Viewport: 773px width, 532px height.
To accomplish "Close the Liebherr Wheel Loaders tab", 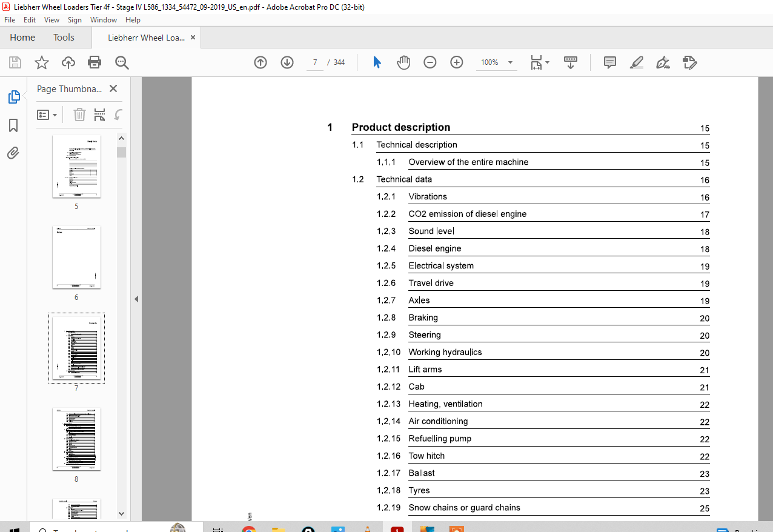I will (193, 38).
